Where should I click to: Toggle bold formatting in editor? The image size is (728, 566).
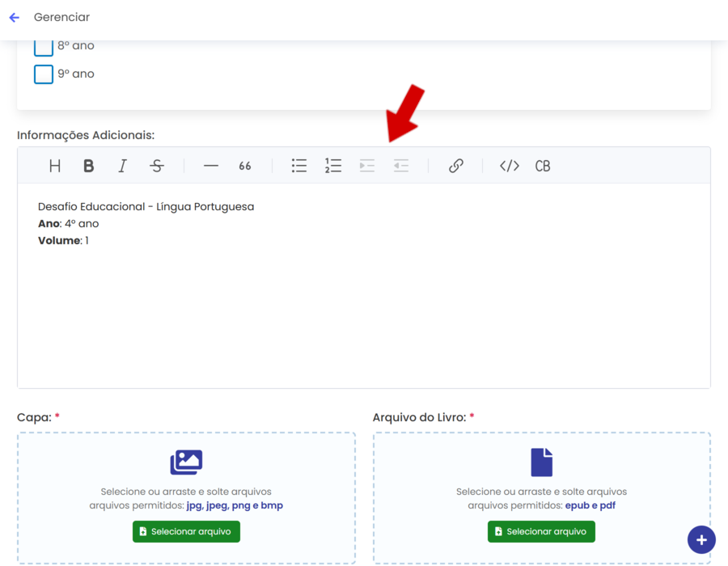(x=89, y=166)
